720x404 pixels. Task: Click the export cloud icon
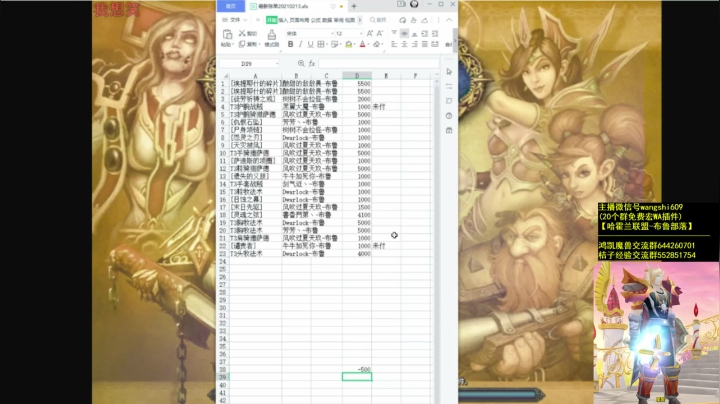click(424, 20)
